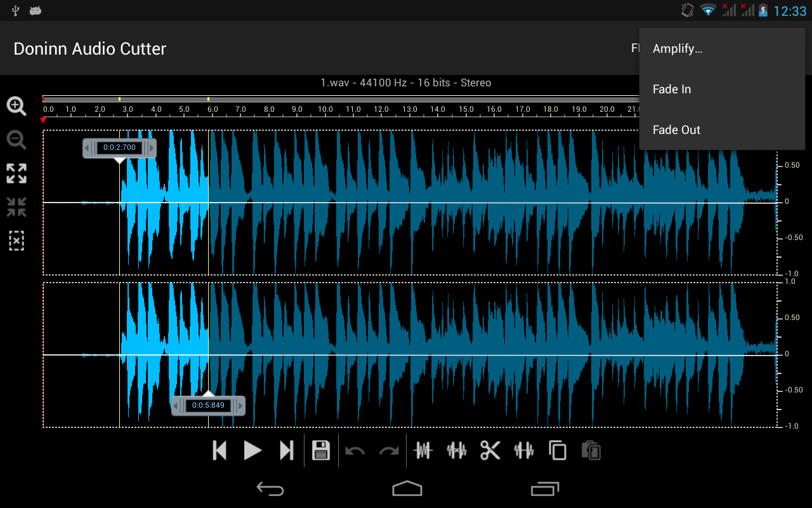Click the battery status icon
The height and width of the screenshot is (508, 812).
pos(763,10)
